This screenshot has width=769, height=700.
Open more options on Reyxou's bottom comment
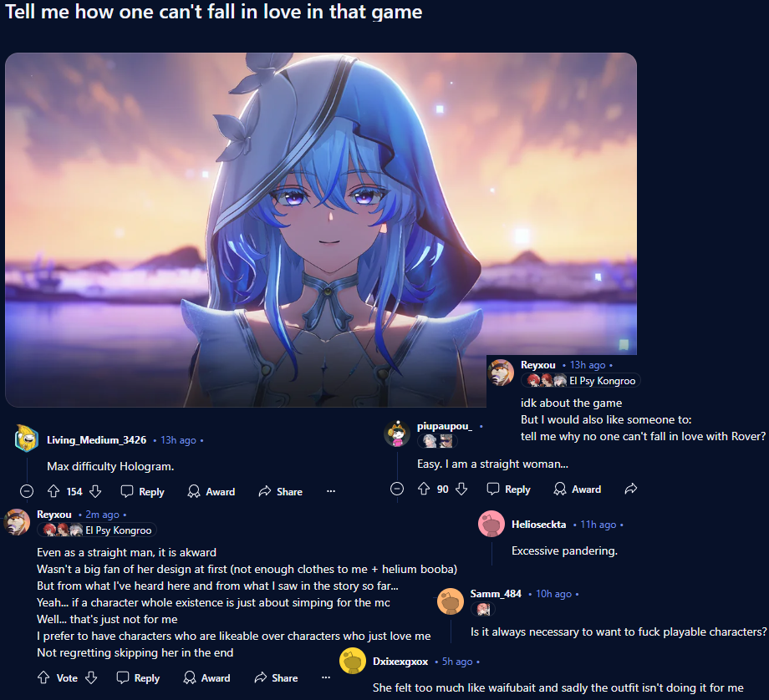[326, 677]
